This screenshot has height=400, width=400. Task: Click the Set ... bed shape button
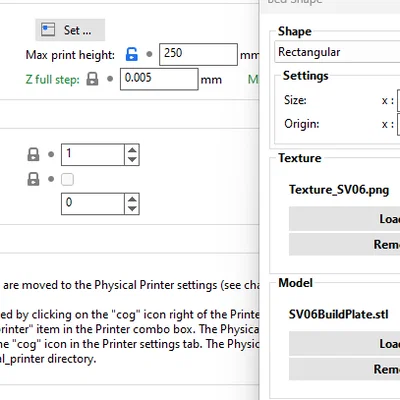[70, 30]
